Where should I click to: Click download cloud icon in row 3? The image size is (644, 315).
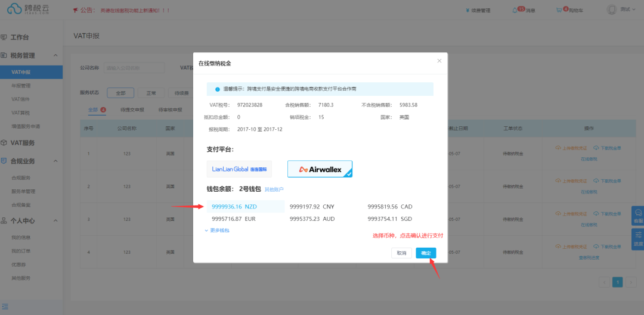[x=596, y=214]
